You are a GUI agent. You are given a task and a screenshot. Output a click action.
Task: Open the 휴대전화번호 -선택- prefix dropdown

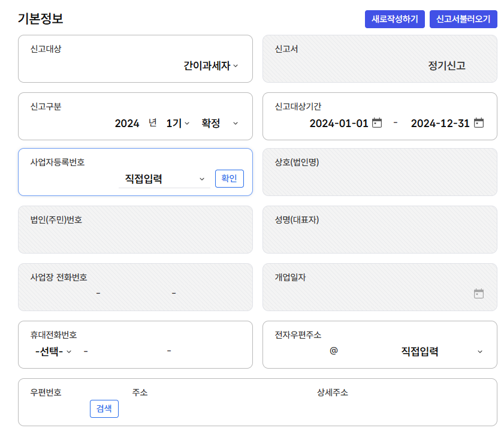pos(53,351)
